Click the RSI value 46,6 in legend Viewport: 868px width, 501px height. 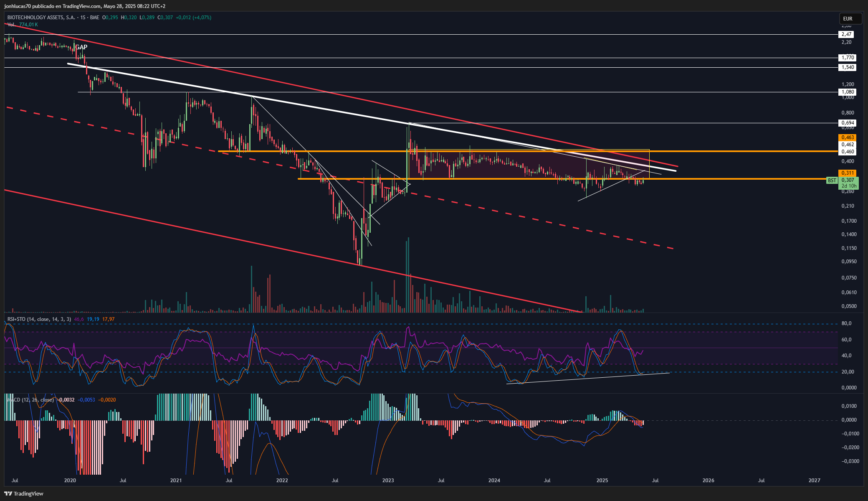[78, 319]
